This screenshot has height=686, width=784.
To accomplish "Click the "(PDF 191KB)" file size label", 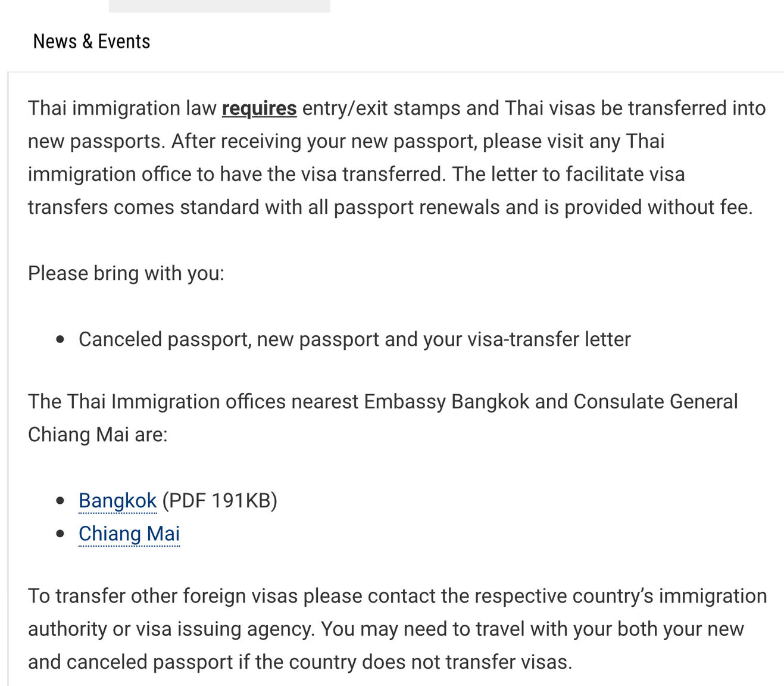I will coord(220,501).
